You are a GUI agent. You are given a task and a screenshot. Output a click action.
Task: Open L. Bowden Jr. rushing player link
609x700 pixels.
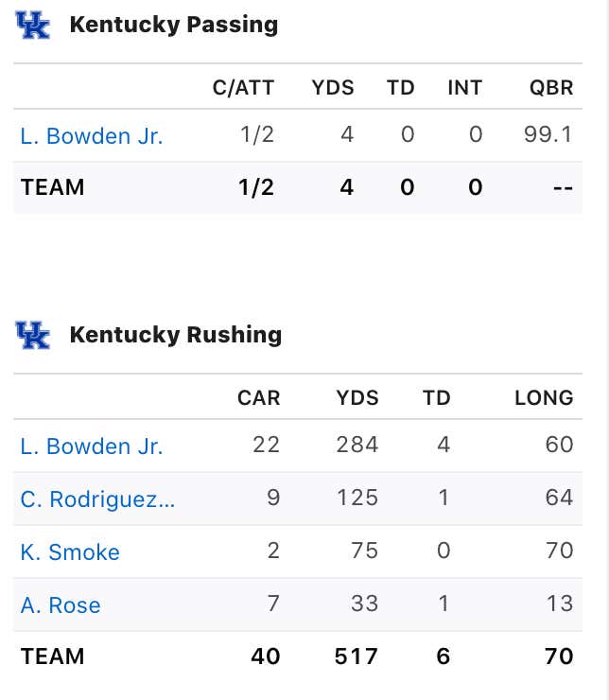92,446
